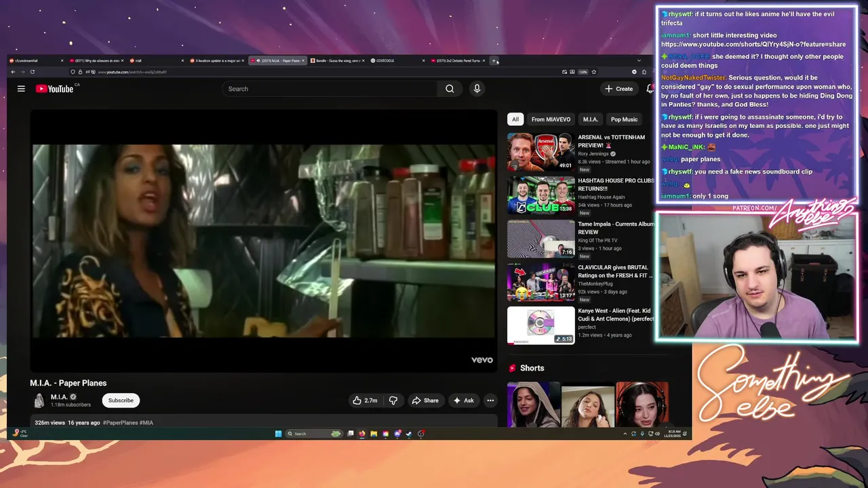
Task: Select the From MIAVEVO filter chip
Action: 551,119
